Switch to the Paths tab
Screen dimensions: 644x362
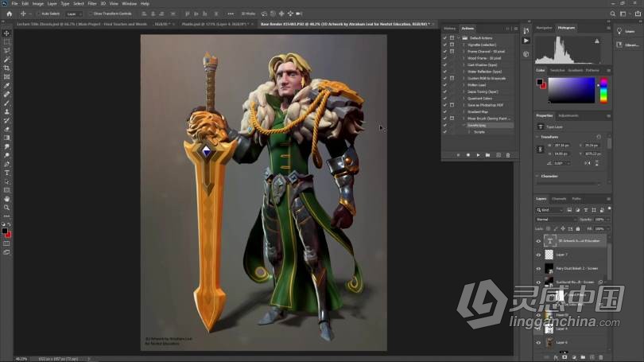tap(576, 199)
